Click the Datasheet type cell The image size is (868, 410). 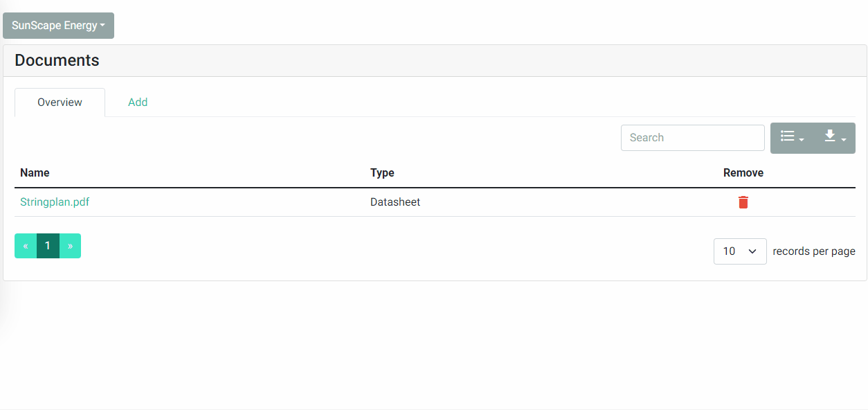click(x=395, y=202)
